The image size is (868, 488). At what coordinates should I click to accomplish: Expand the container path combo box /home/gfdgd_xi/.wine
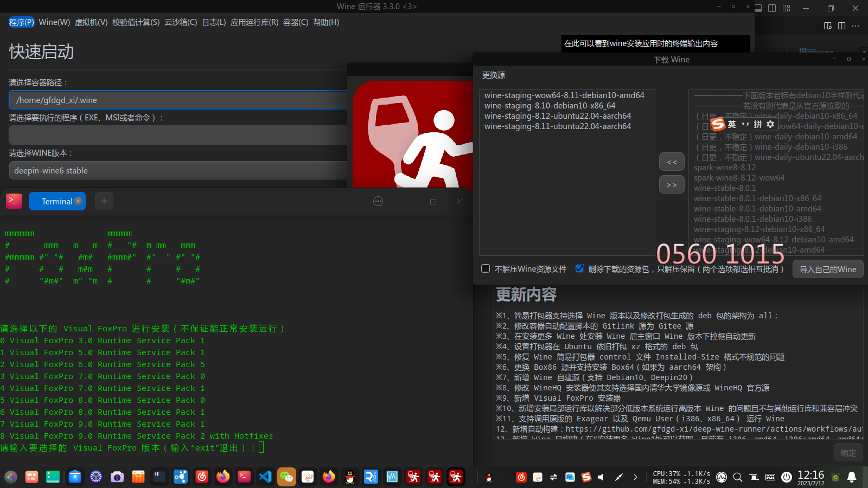178,100
